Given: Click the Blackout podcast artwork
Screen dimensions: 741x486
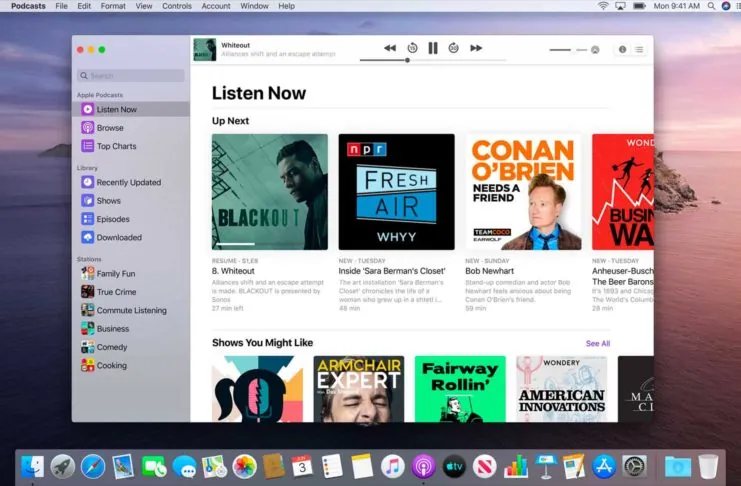Looking at the screenshot, I should pyautogui.click(x=270, y=191).
